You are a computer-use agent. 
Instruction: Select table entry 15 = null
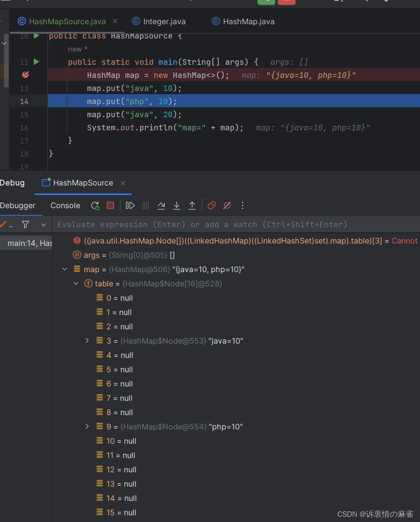point(236,512)
